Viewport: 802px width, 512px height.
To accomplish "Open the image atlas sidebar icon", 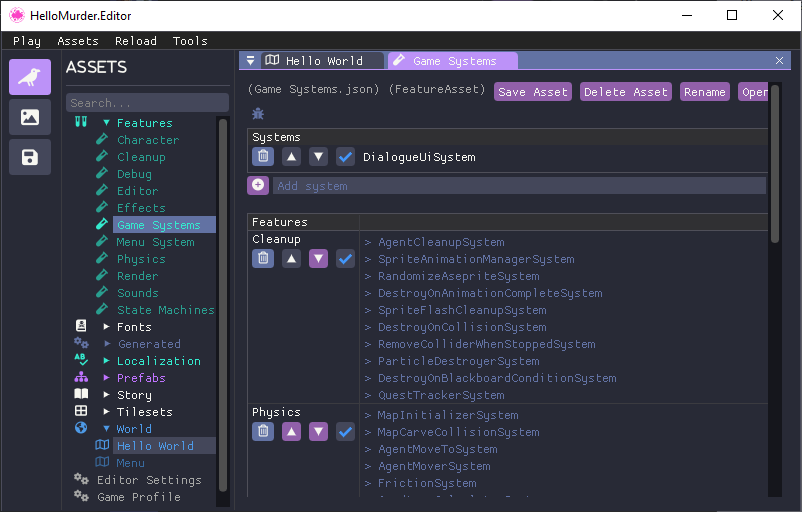I will pyautogui.click(x=30, y=117).
